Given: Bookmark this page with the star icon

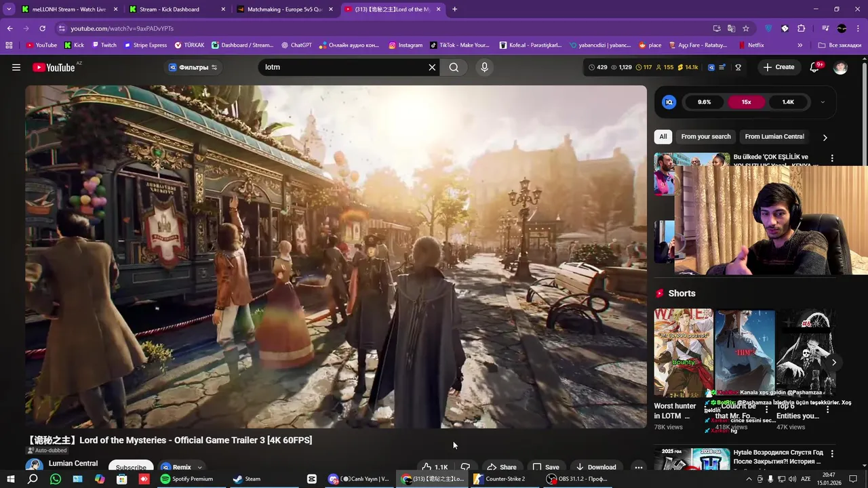Looking at the screenshot, I should pos(746,28).
